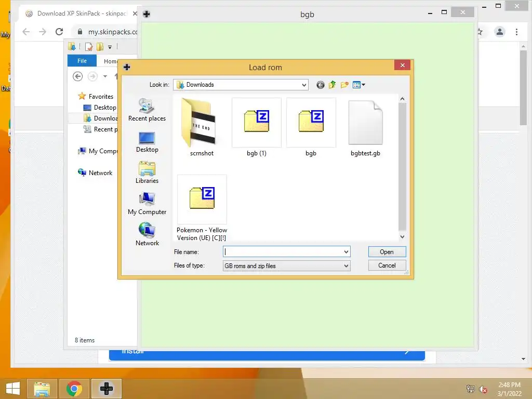Select Desktop in Explorer favorites
The height and width of the screenshot is (399, 532).
[100, 107]
